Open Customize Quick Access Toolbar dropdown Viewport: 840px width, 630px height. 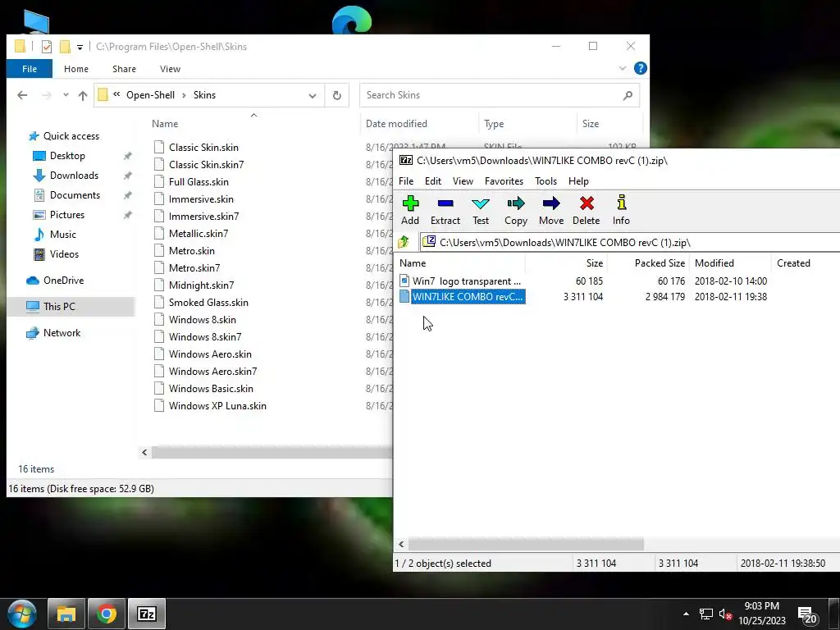(80, 47)
